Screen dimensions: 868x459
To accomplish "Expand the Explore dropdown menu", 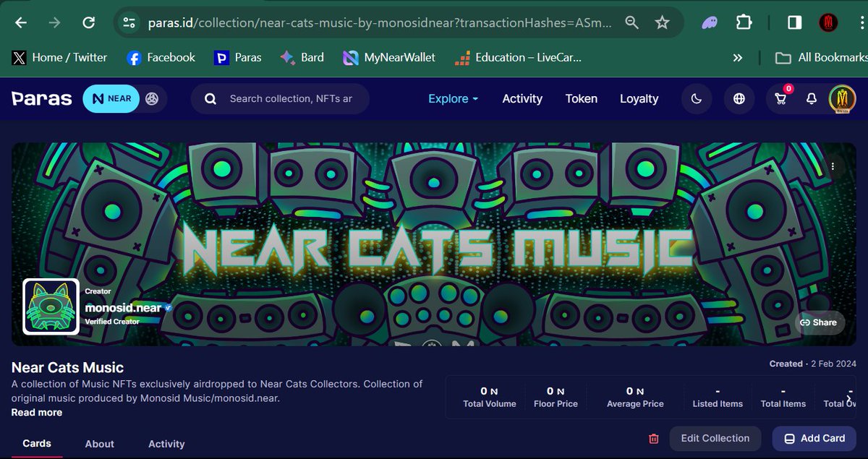I will point(453,99).
